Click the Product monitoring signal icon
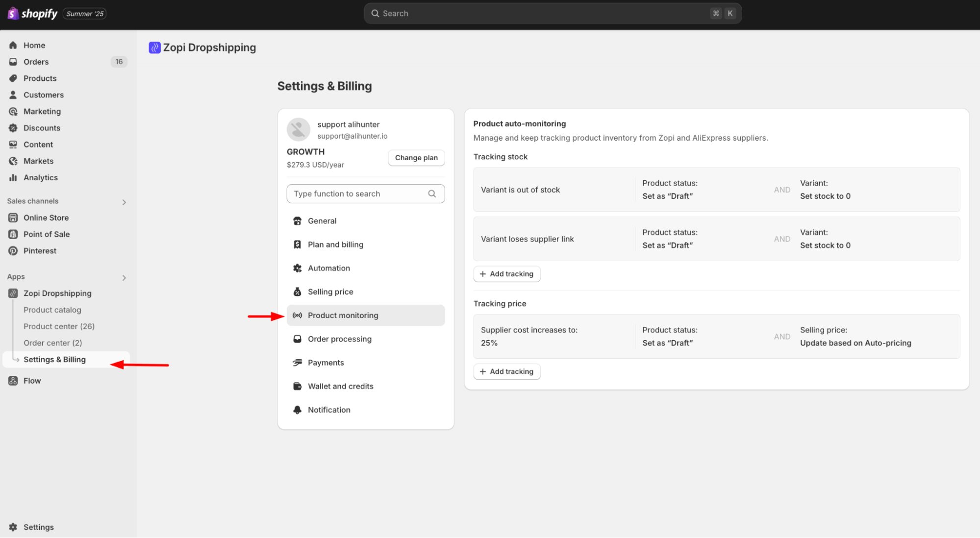The image size is (980, 538). [297, 316]
